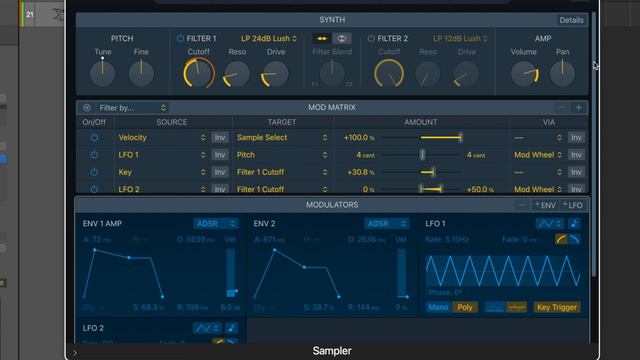Image resolution: width=640 pixels, height=360 pixels.
Task: Open LFO 1 source menu
Action: tap(162, 155)
